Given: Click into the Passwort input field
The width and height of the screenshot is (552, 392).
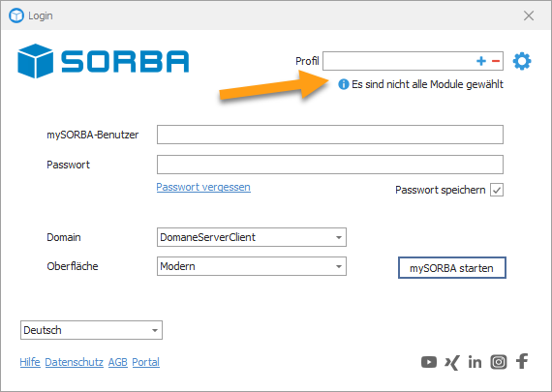Looking at the screenshot, I should pyautogui.click(x=330, y=165).
